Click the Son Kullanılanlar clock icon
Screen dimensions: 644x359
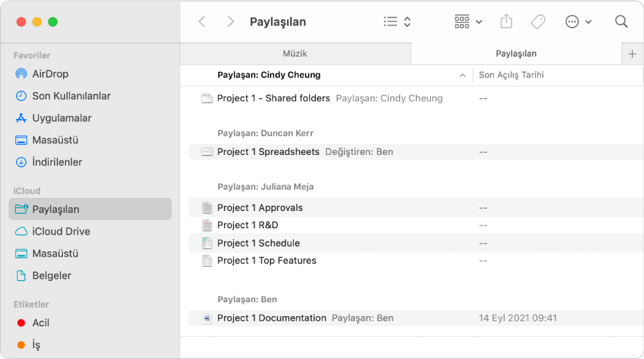pos(21,96)
